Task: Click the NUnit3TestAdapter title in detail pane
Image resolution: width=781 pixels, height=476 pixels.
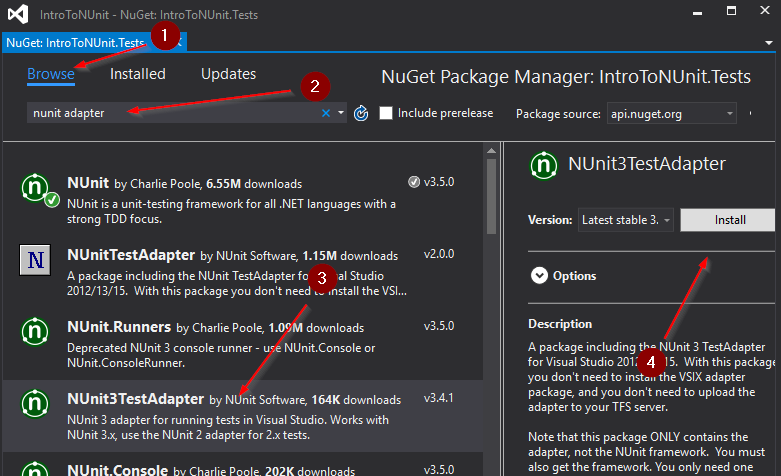Action: coord(647,164)
